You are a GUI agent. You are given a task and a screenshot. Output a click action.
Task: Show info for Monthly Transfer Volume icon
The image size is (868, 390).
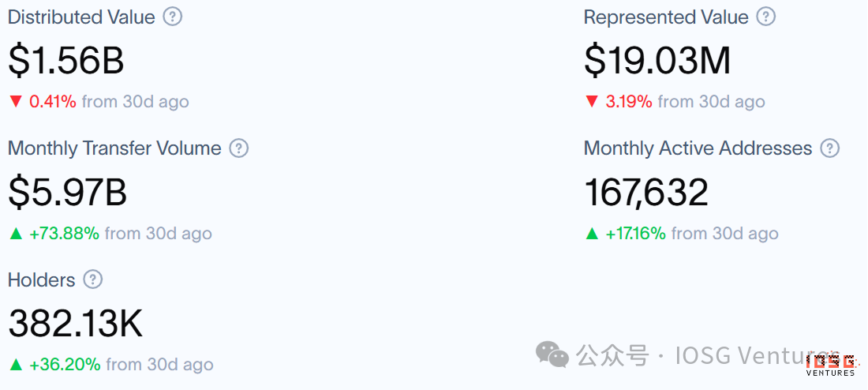238,148
